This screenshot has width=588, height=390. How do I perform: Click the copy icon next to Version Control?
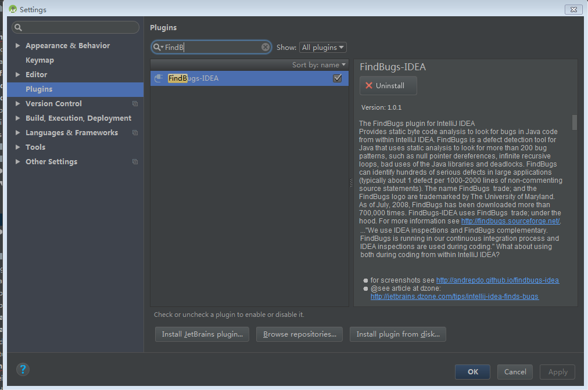pyautogui.click(x=135, y=104)
